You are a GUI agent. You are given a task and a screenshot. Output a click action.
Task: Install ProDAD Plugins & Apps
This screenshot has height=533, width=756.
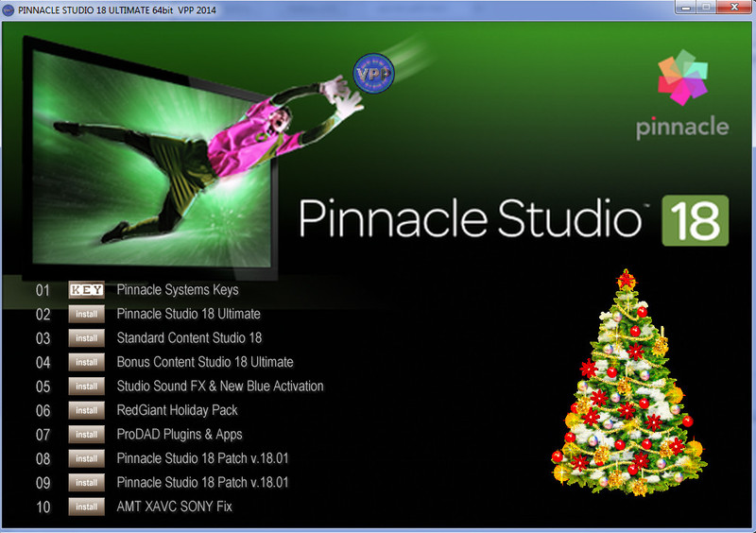pyautogui.click(x=86, y=435)
